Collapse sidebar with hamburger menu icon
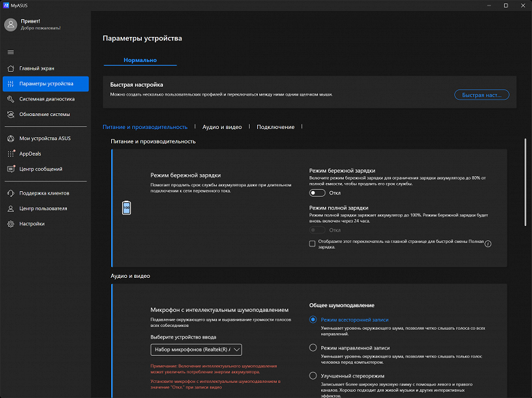Viewport: 532px width, 398px height. tap(11, 52)
